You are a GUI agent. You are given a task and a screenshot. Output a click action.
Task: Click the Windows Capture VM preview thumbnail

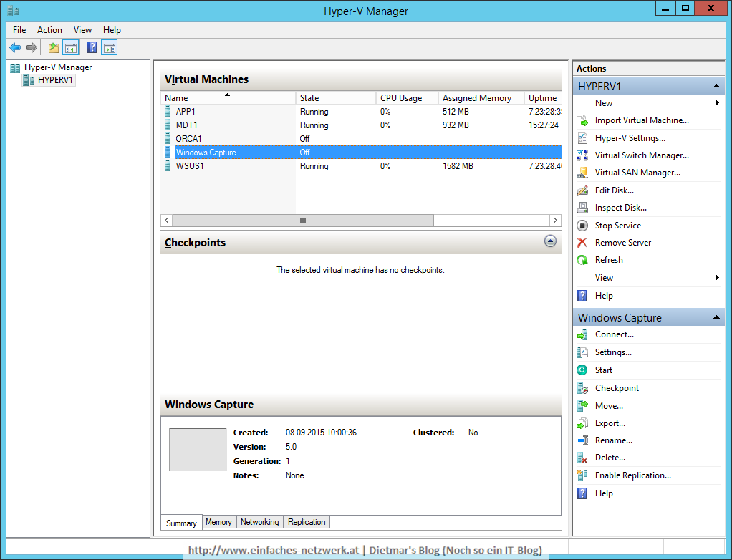[198, 450]
